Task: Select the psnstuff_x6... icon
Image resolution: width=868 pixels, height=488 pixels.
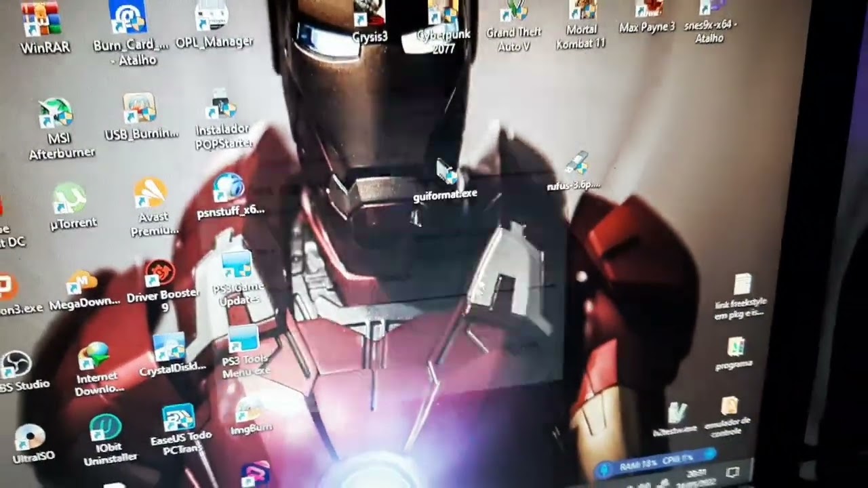Action: [x=230, y=196]
